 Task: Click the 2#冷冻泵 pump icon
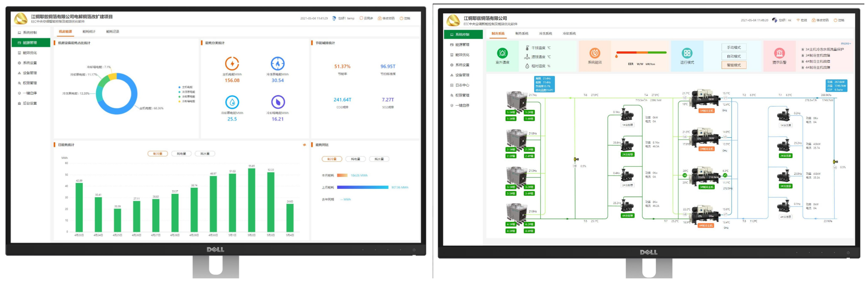click(x=784, y=146)
